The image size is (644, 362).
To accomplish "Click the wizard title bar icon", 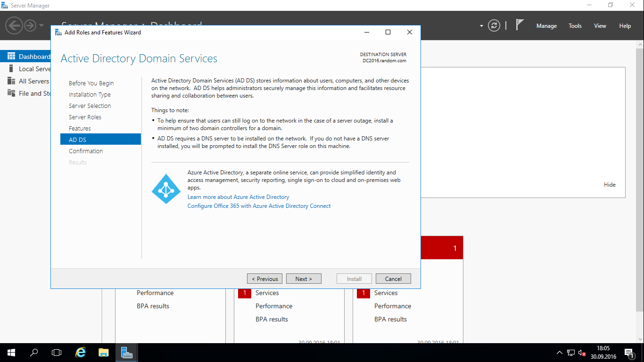I will (58, 33).
